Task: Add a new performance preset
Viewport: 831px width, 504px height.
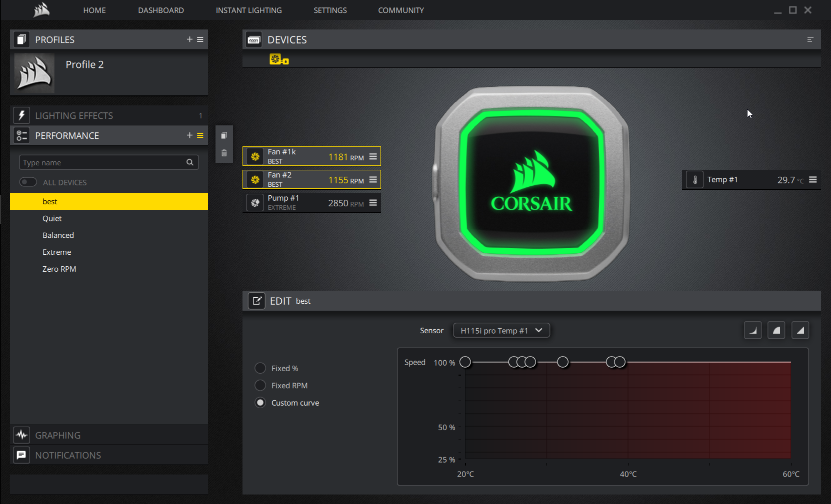Action: coord(189,135)
